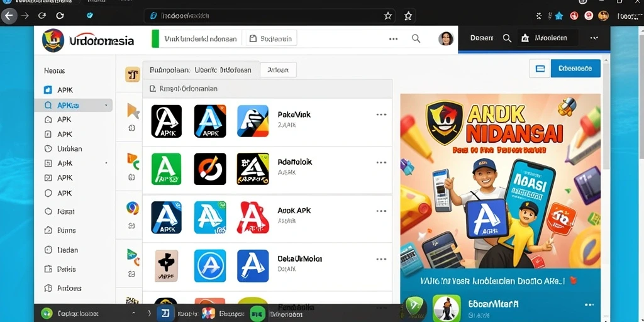Select the green A APK app icon
This screenshot has width=644, height=322.
tap(166, 169)
